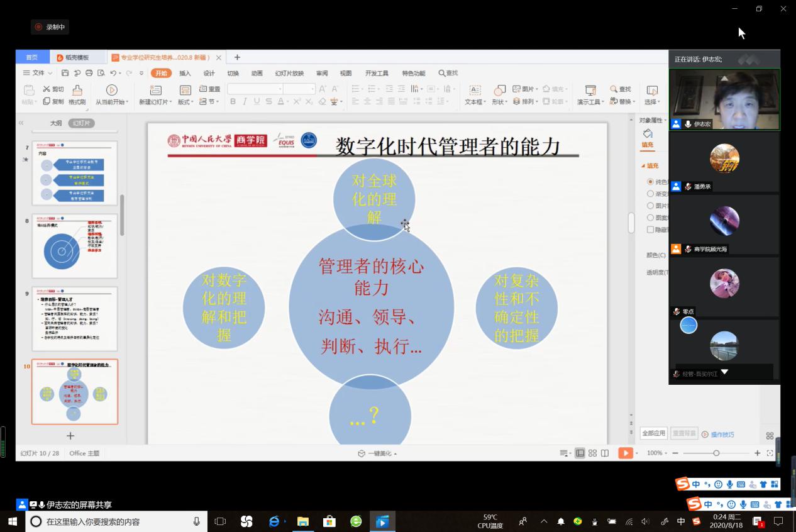This screenshot has height=532, width=796.
Task: Open the 形状 shapes tool
Action: [x=499, y=91]
